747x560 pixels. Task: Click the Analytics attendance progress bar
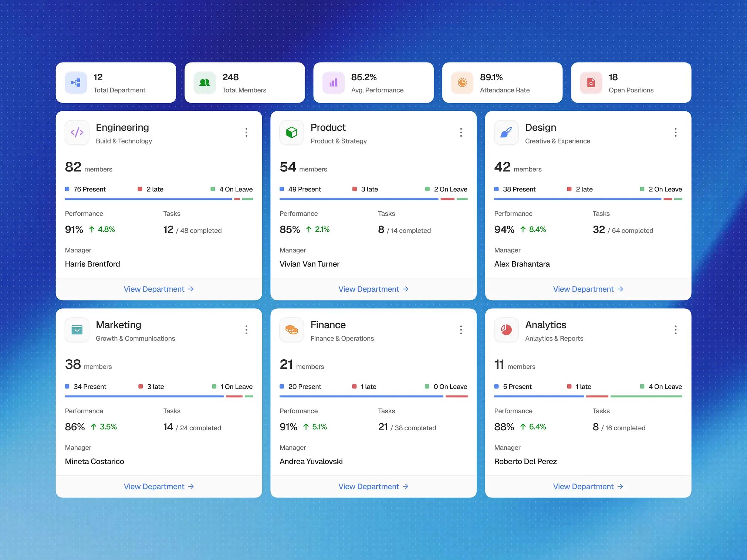click(x=588, y=396)
